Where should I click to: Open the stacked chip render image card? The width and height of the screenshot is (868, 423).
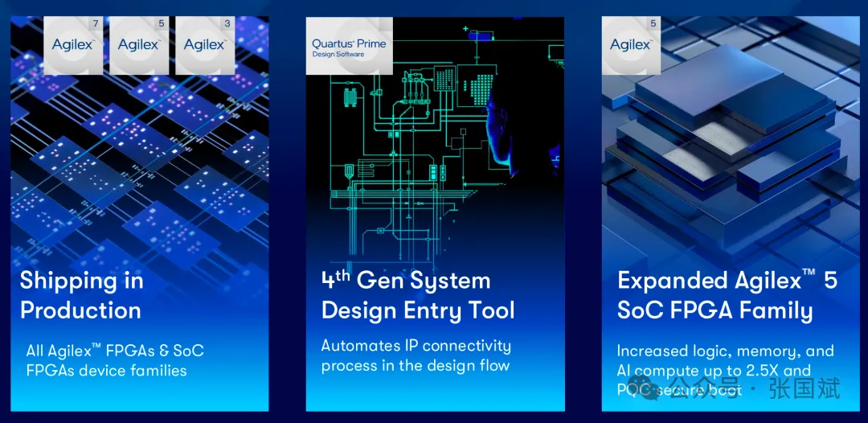[731, 214]
